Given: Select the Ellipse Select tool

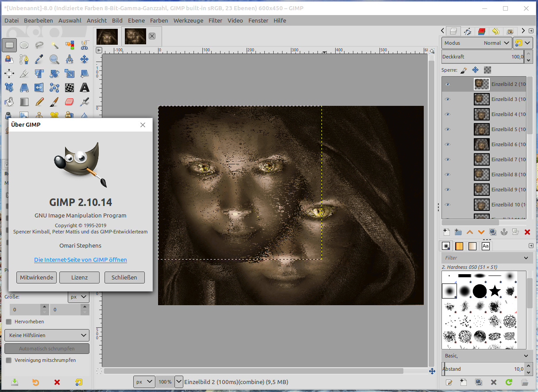Looking at the screenshot, I should click(24, 45).
